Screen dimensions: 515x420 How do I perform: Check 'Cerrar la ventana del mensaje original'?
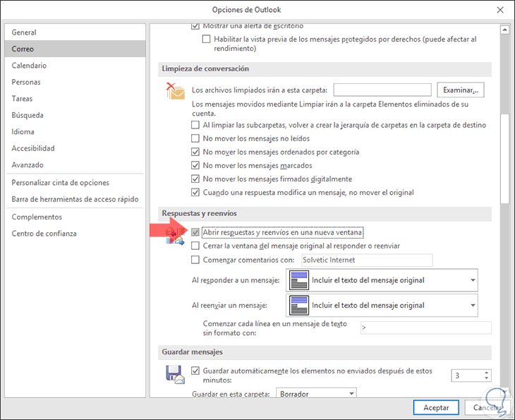coord(195,246)
